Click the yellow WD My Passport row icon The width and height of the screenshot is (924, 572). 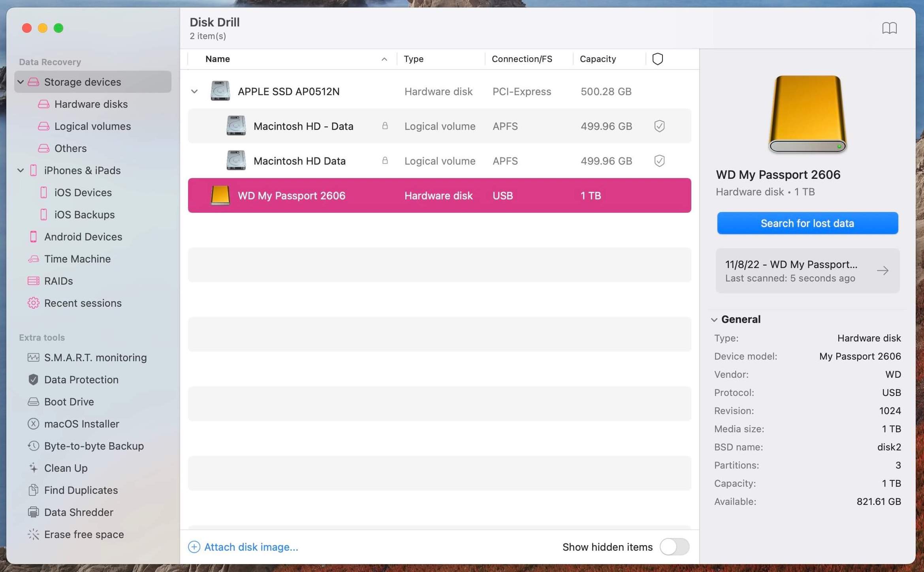(220, 195)
